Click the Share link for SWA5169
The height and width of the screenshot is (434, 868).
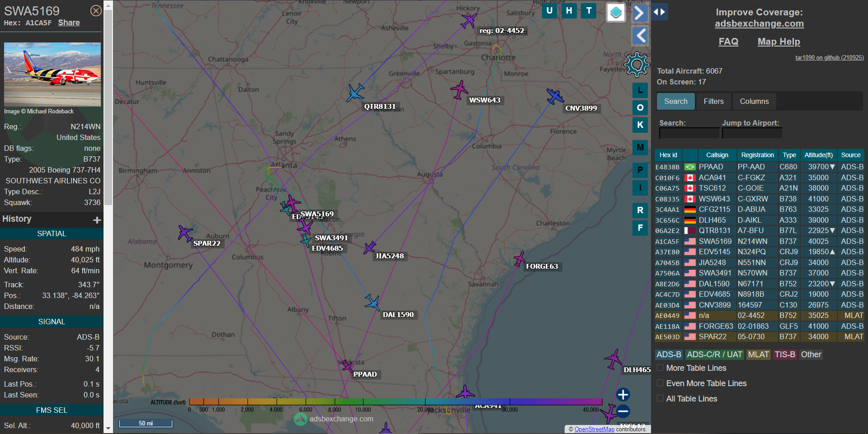[x=69, y=23]
